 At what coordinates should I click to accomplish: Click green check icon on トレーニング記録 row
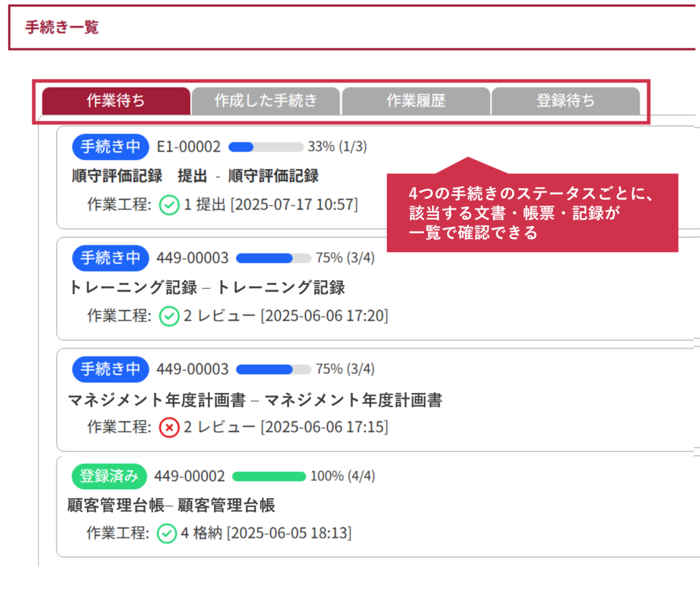tap(169, 316)
